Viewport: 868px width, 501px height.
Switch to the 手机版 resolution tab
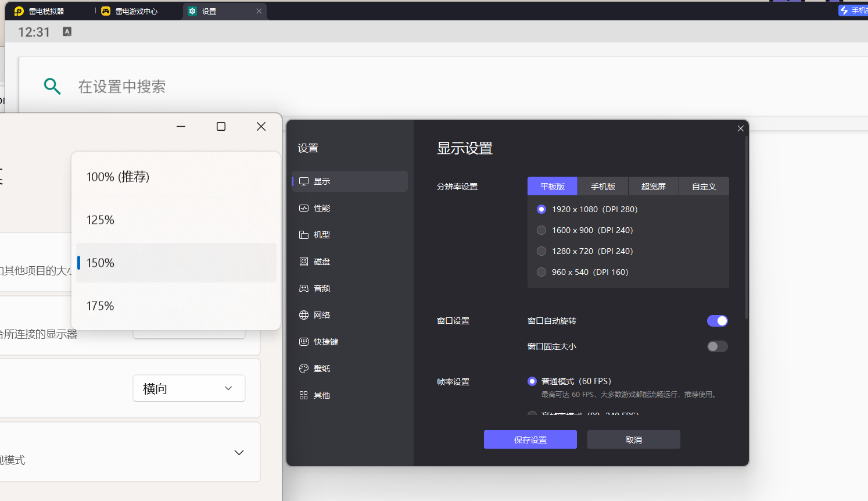602,187
